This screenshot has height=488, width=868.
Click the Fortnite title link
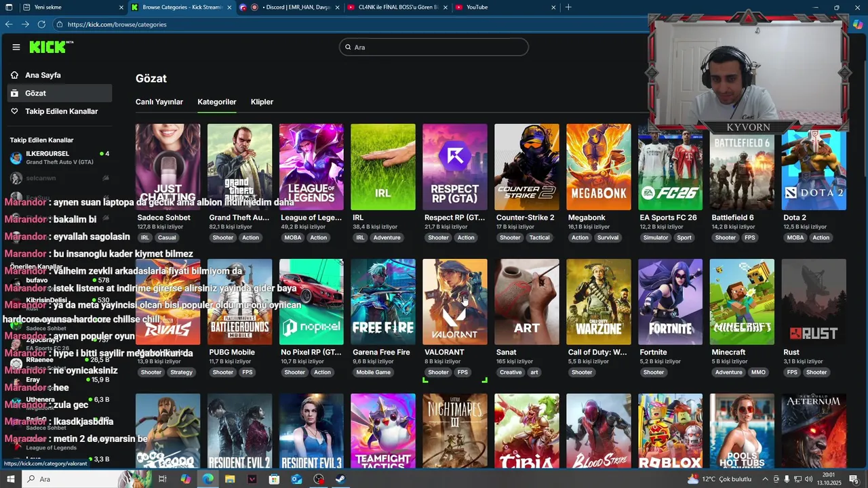[x=654, y=352]
